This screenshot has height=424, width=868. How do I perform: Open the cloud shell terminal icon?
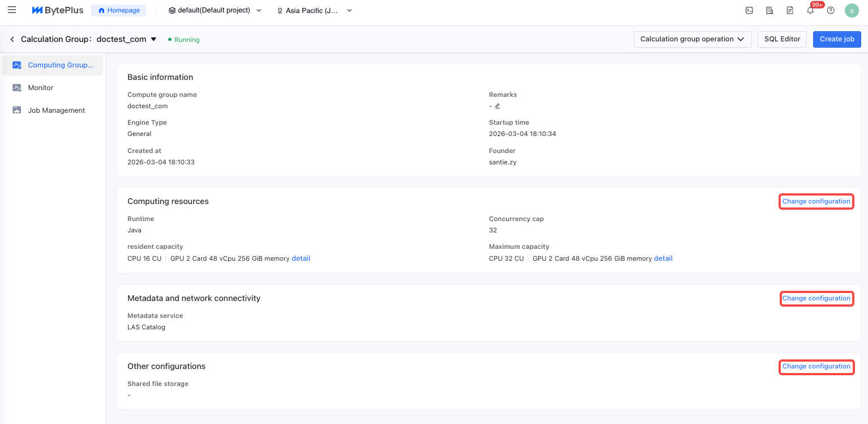[749, 10]
